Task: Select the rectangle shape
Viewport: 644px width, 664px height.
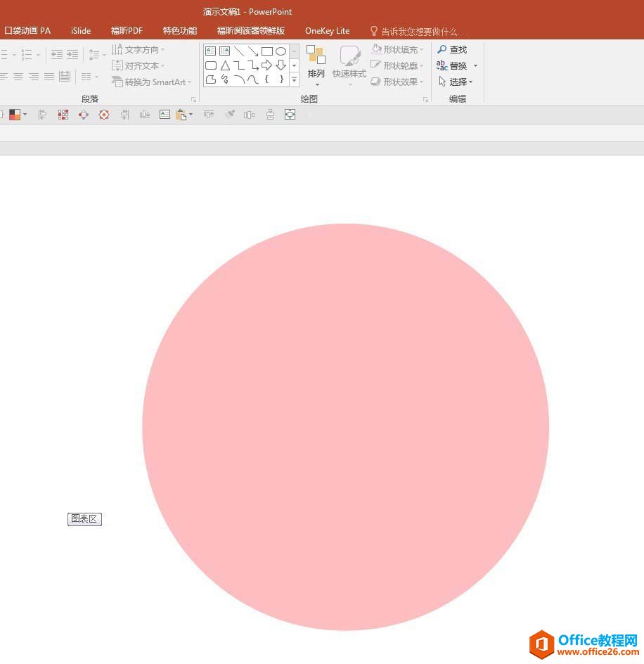Action: [266, 51]
